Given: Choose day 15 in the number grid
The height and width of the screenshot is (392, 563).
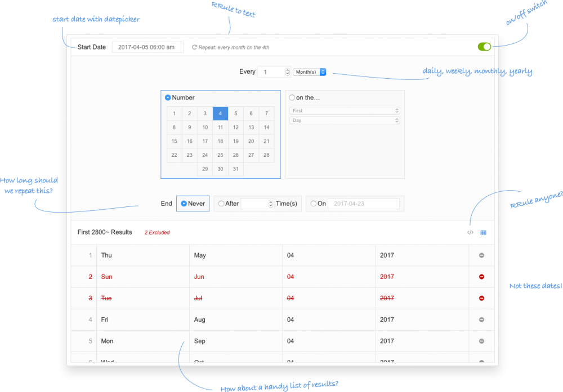Looking at the screenshot, I should (x=174, y=141).
